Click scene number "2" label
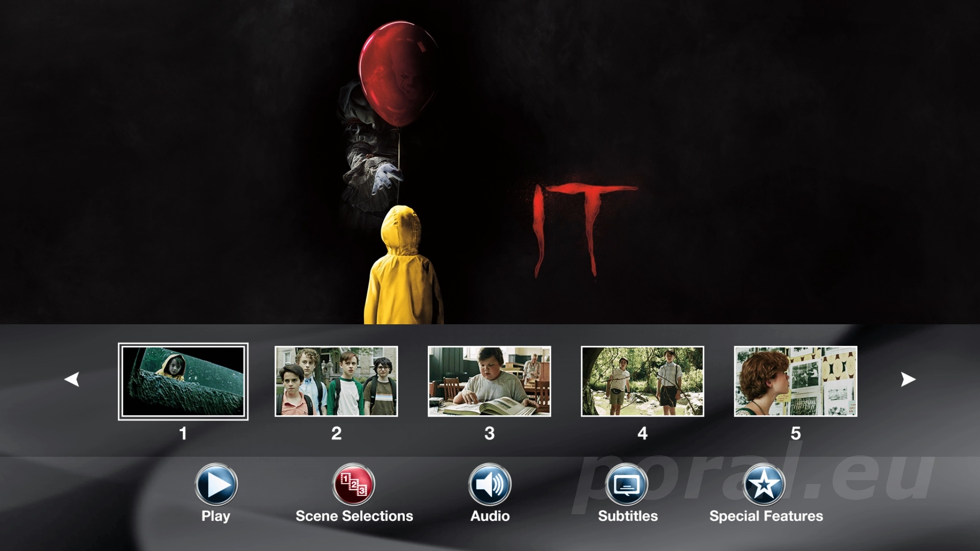The height and width of the screenshot is (551, 980). point(336,433)
